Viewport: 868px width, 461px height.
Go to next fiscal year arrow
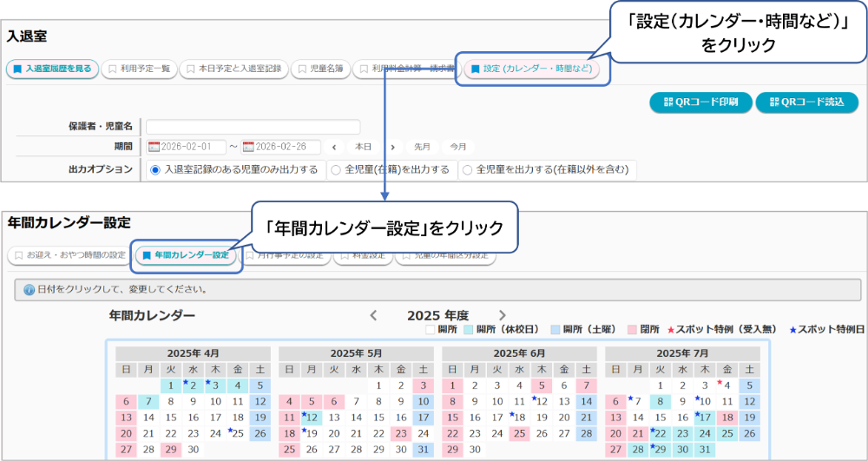click(502, 315)
